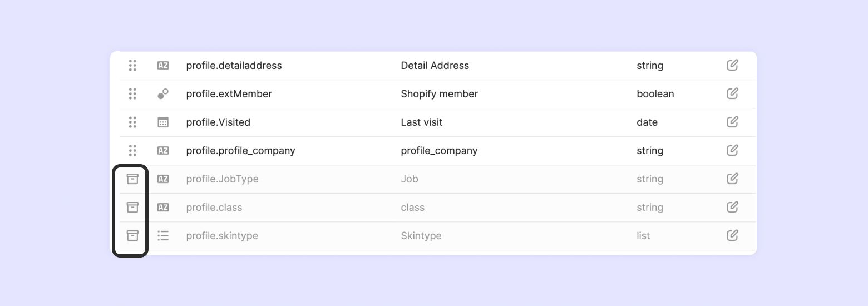This screenshot has height=306, width=868.
Task: Click archive icon beside profile.JobType
Action: click(x=132, y=179)
